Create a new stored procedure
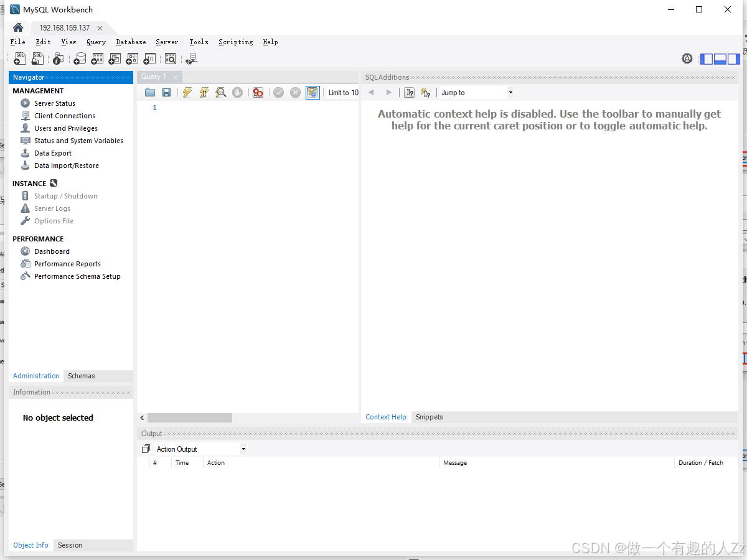This screenshot has width=747, height=560. 132,58
